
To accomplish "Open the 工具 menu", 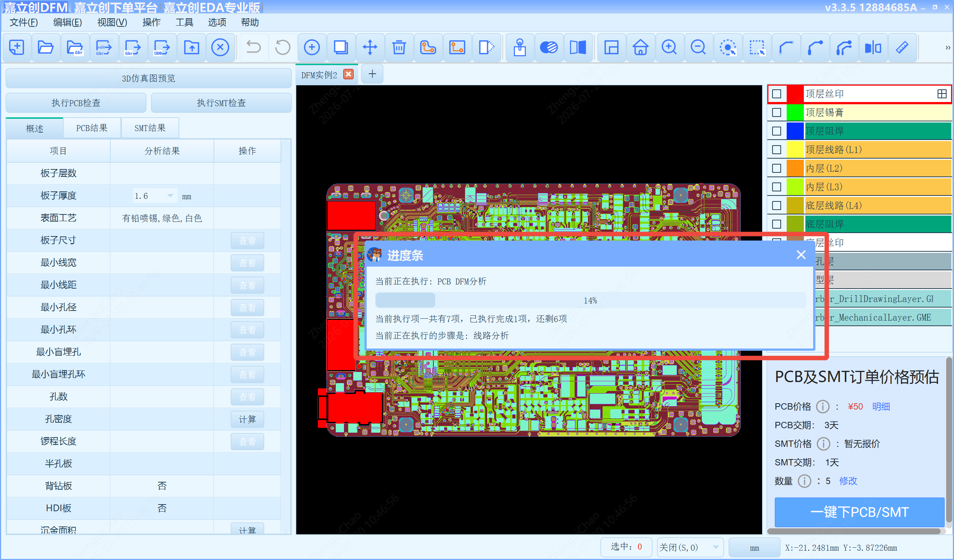I will [184, 22].
